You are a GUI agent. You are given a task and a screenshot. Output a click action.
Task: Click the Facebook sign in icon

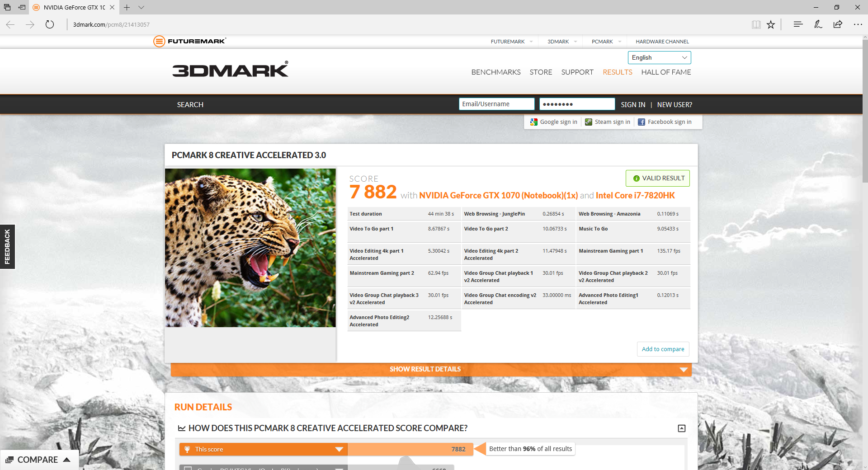642,122
